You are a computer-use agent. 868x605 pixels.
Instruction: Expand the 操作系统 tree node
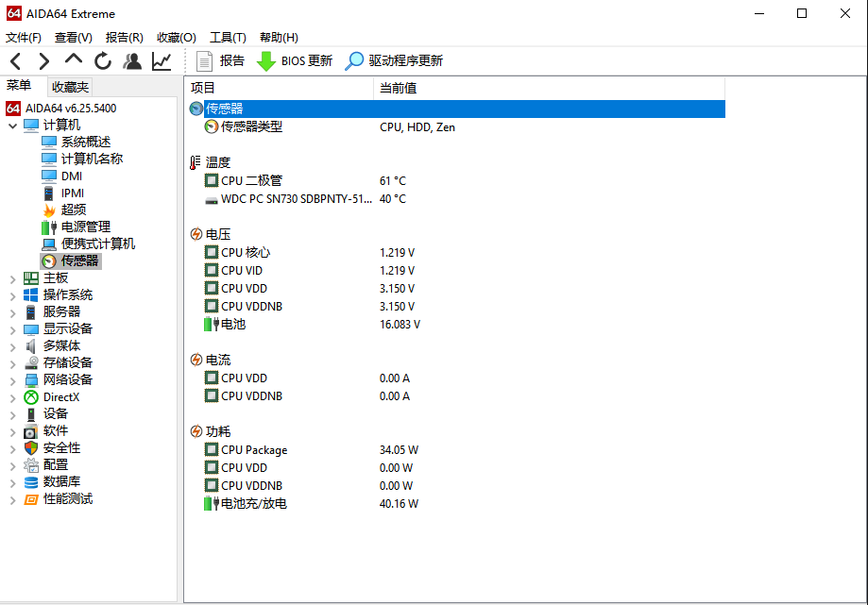[x=12, y=296]
